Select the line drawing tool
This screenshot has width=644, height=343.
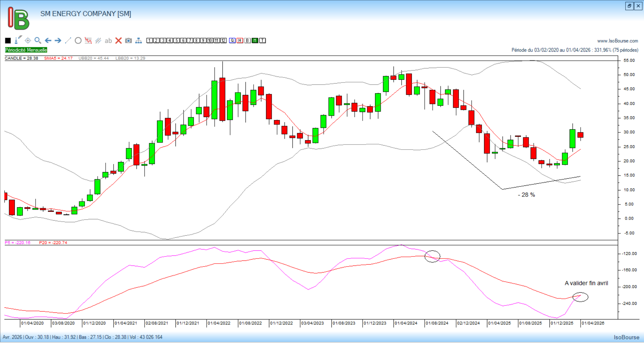[x=68, y=41]
